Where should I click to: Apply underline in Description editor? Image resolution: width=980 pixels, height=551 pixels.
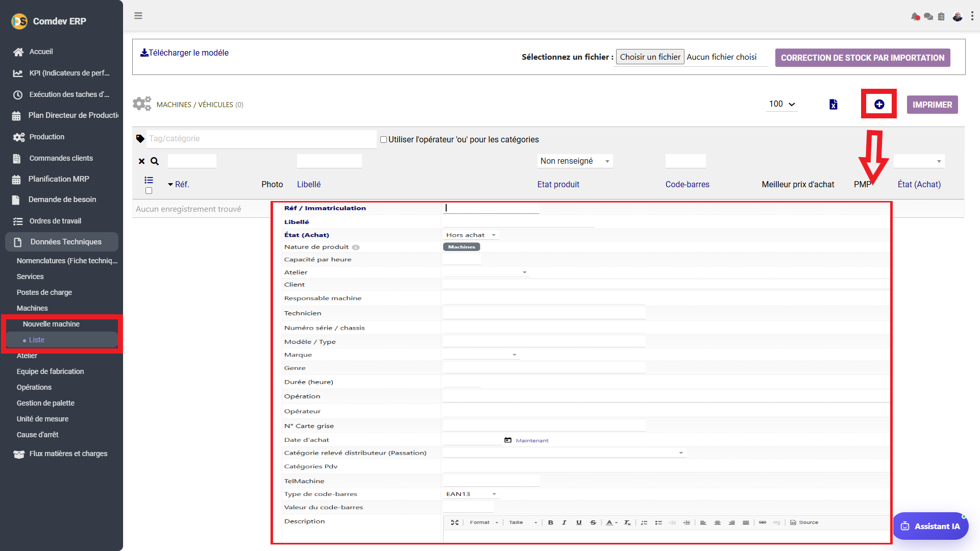(579, 522)
